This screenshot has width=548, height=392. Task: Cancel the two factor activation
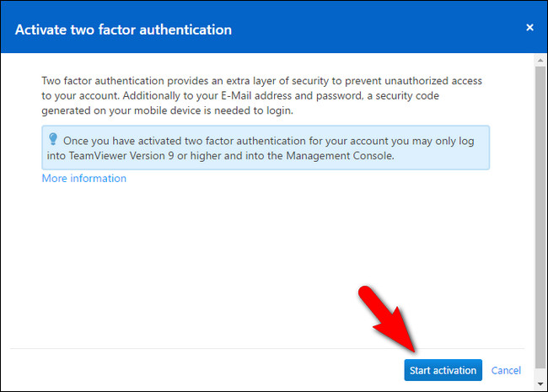[506, 370]
